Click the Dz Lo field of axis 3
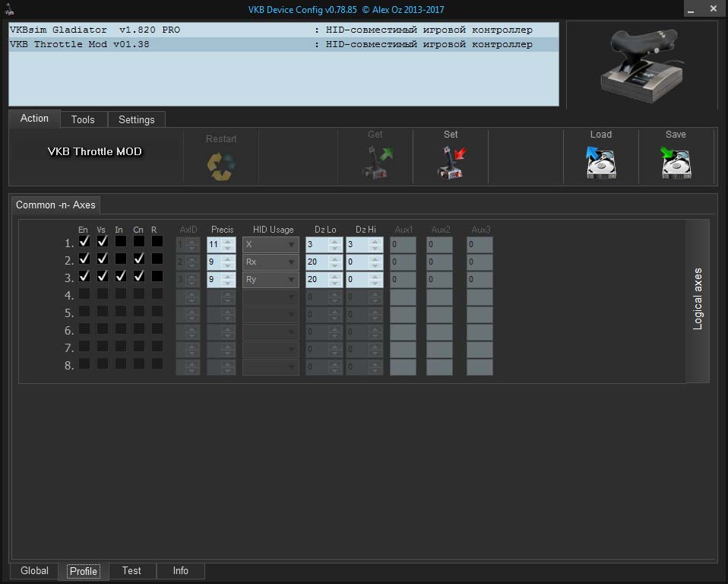The width and height of the screenshot is (728, 584). 324,280
